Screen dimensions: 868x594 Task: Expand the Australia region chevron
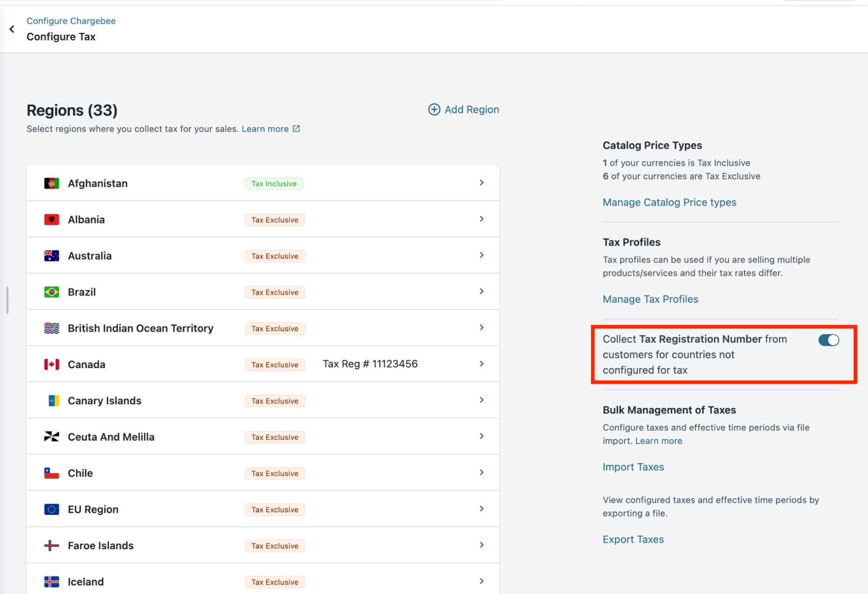(481, 255)
